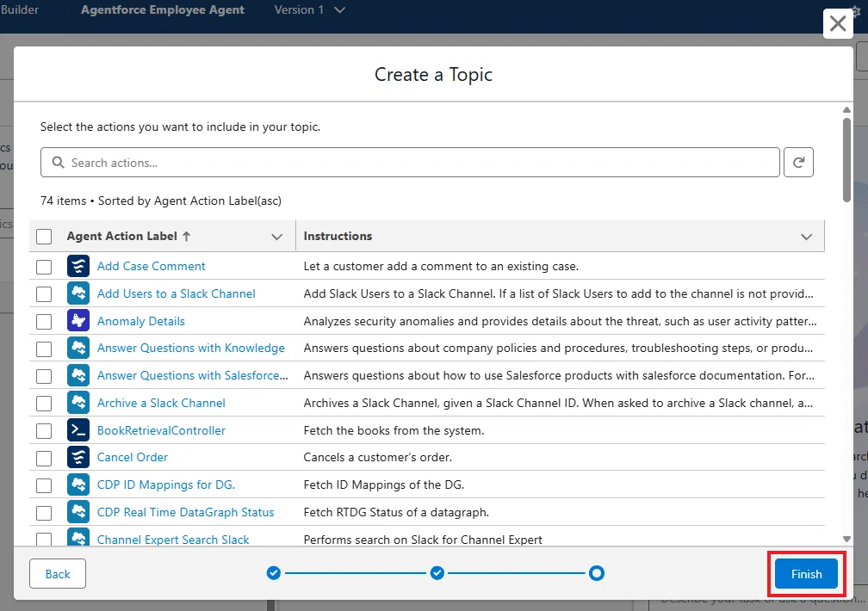The image size is (868, 611).
Task: Click 'Let a customer add a comment' instruction
Action: click(x=441, y=266)
